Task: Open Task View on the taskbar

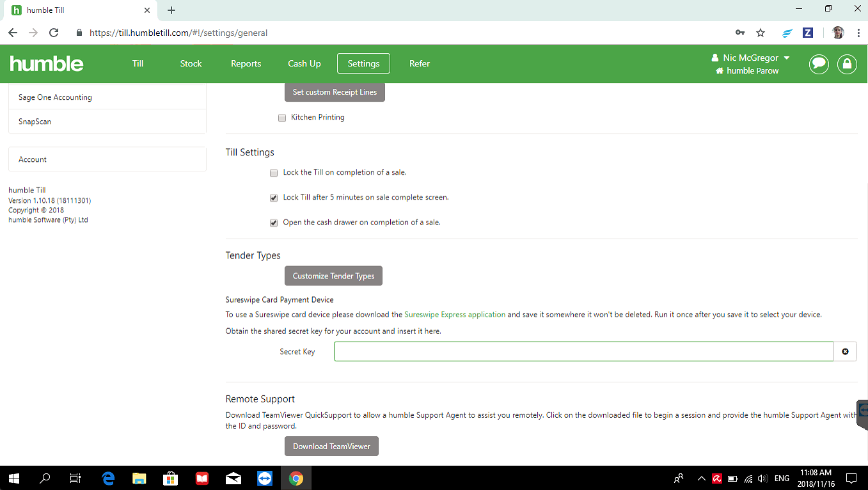Action: point(75,478)
